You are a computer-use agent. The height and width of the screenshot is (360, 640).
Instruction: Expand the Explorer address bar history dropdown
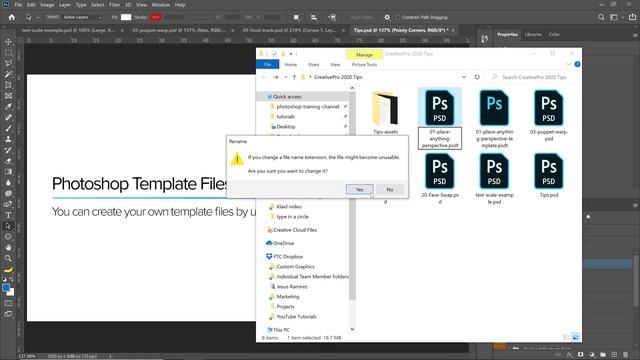point(464,77)
